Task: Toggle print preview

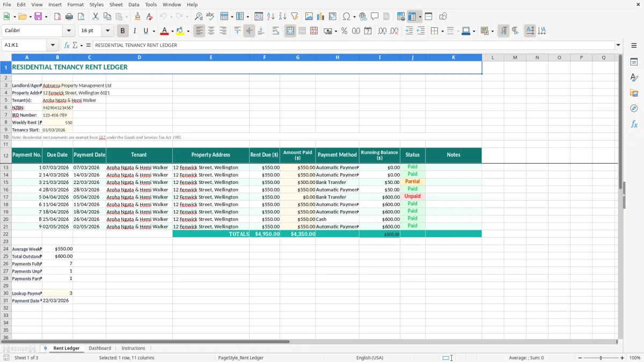Action: pyautogui.click(x=80, y=17)
